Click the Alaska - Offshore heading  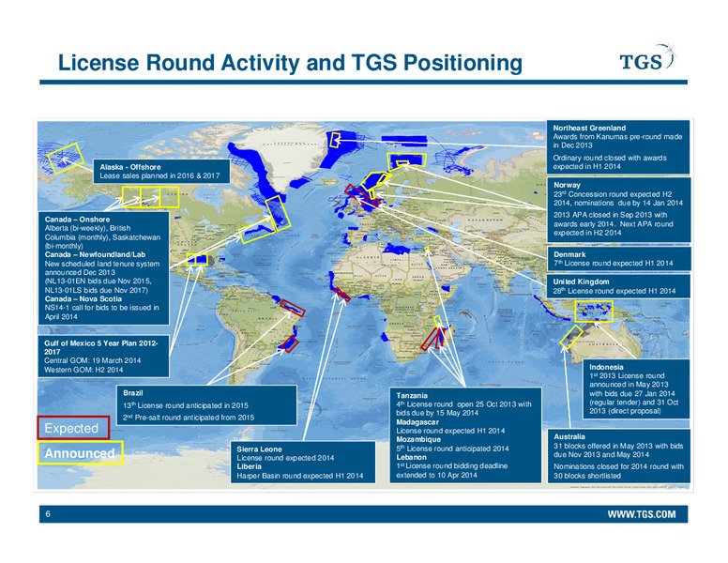point(130,167)
